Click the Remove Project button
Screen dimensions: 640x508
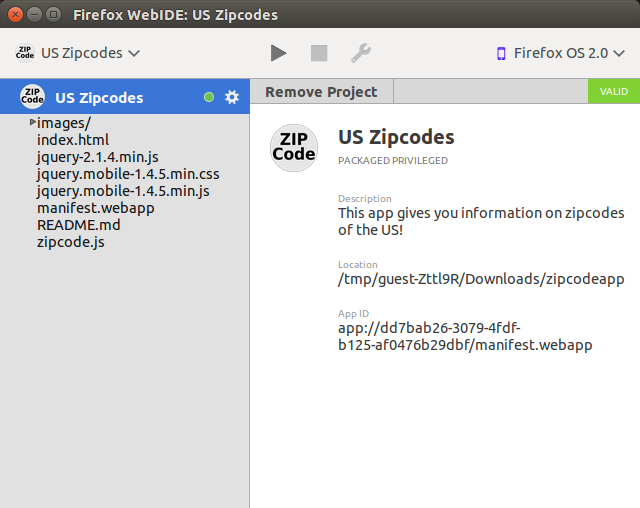(321, 92)
